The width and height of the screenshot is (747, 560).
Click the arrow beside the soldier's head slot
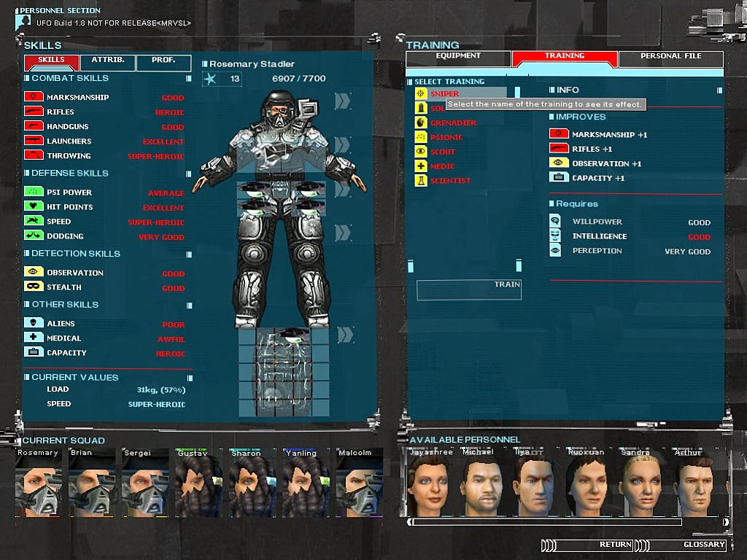coord(343,101)
